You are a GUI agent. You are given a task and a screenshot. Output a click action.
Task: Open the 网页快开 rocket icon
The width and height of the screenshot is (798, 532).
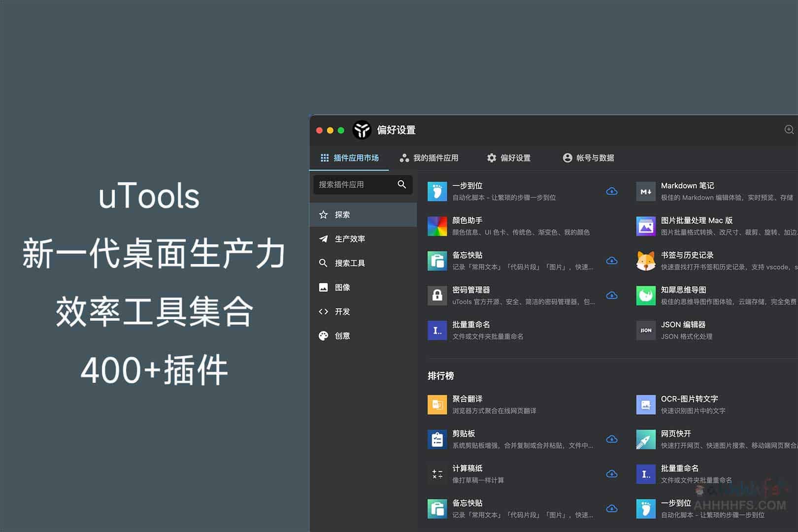[x=646, y=439]
